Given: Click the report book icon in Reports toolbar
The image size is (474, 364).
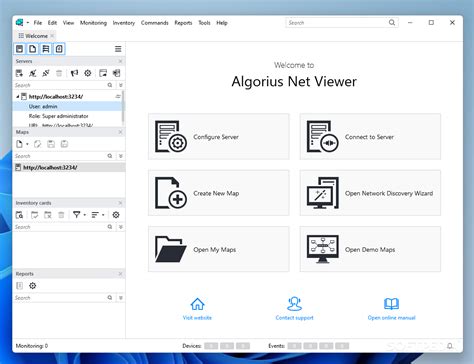Looking at the screenshot, I should pos(19,286).
